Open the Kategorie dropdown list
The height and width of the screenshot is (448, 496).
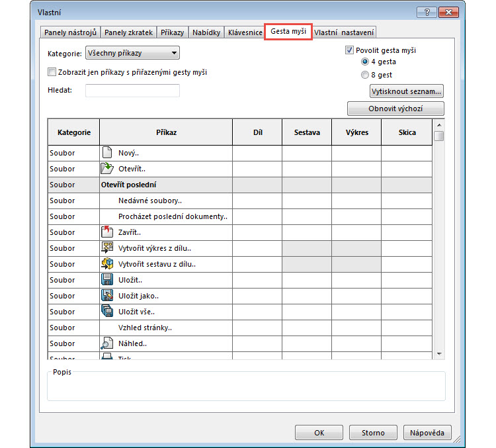(x=132, y=53)
